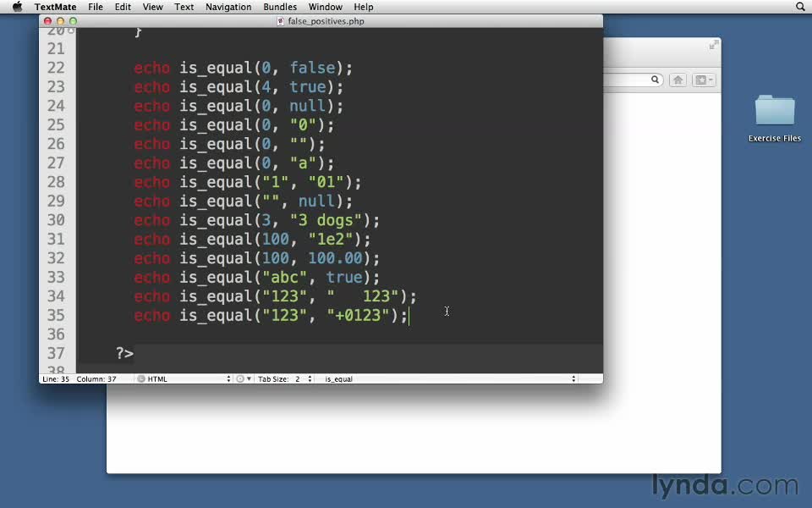Click the Line: 35 status indicator
The image size is (812, 508).
(x=56, y=379)
